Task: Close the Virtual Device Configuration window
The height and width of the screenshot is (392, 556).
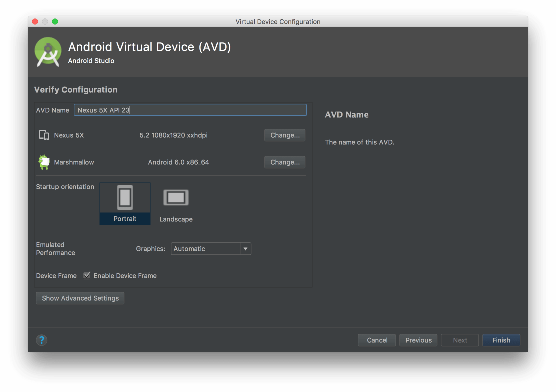Action: pyautogui.click(x=35, y=21)
